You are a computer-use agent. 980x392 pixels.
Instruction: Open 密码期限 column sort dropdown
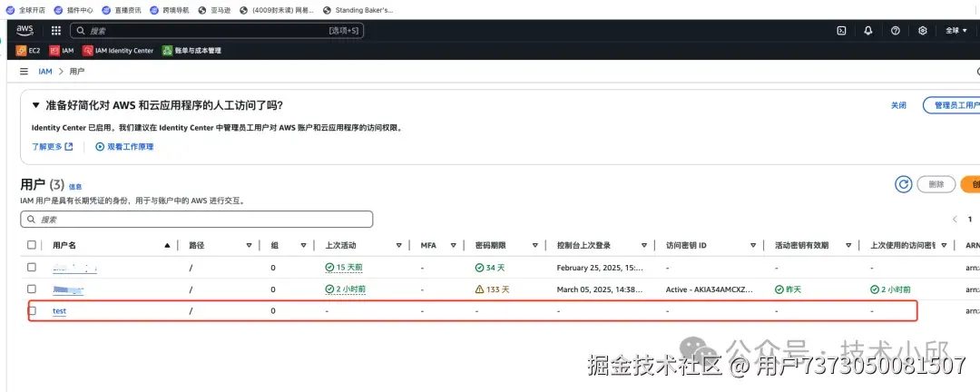tap(535, 246)
